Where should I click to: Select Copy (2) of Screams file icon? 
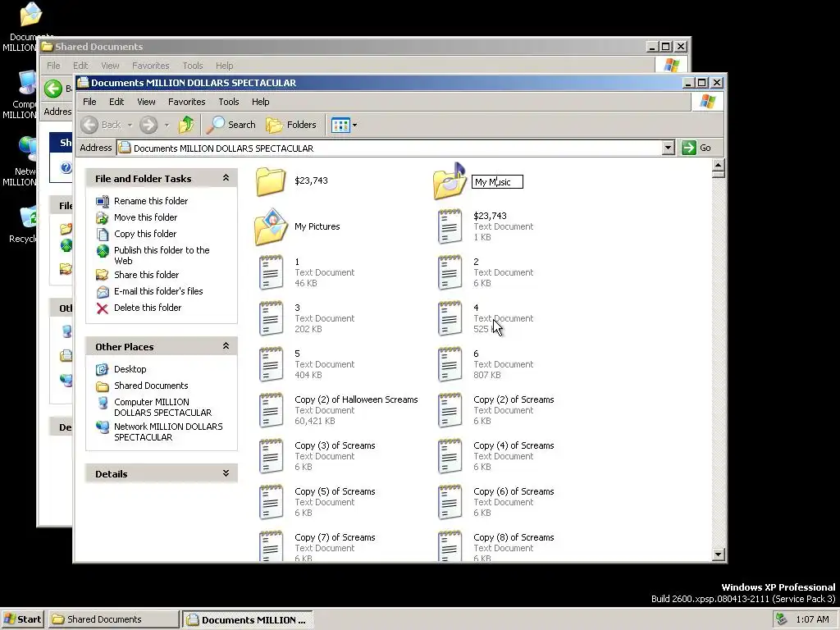(x=450, y=410)
